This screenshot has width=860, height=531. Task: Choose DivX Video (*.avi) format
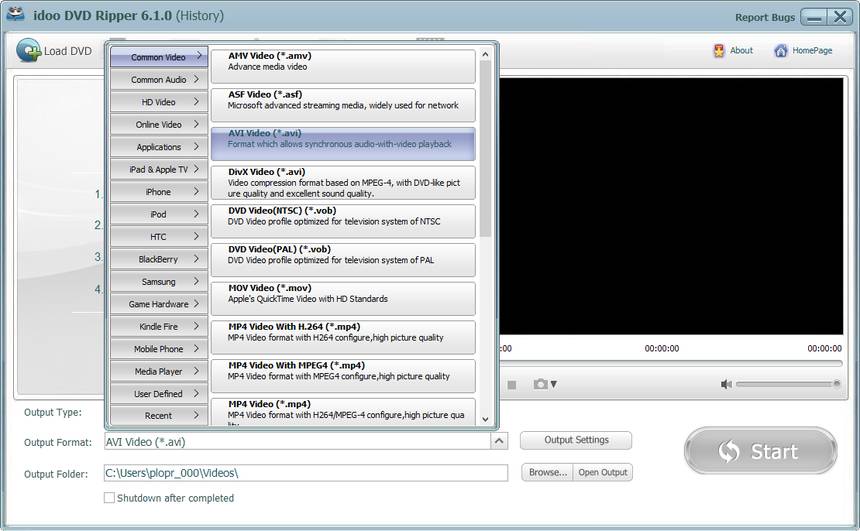[x=343, y=183]
